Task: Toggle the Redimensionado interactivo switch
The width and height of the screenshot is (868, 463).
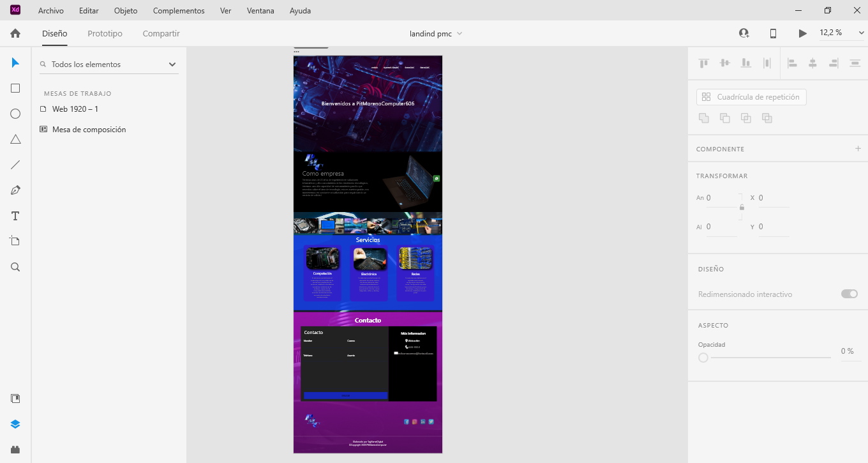Action: pyautogui.click(x=849, y=294)
